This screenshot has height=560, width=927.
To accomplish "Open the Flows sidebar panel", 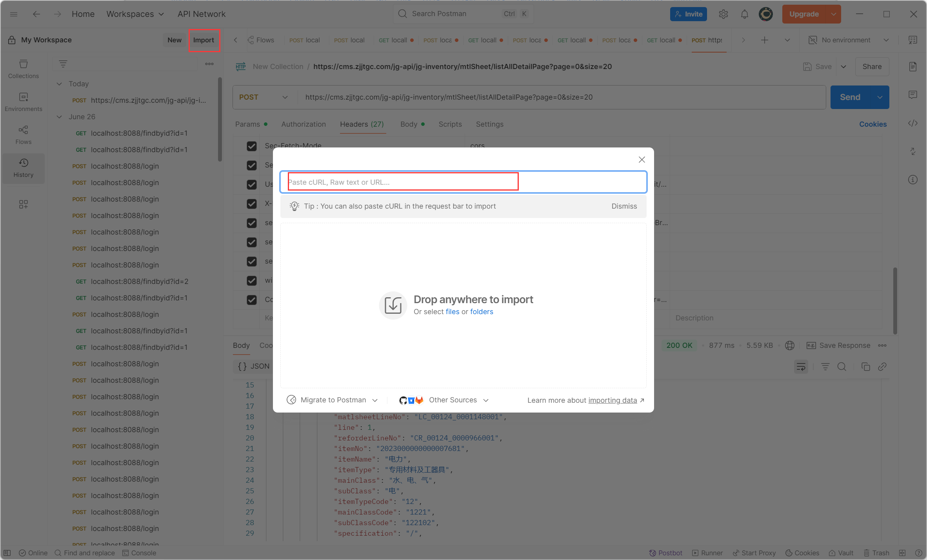I will pyautogui.click(x=24, y=135).
